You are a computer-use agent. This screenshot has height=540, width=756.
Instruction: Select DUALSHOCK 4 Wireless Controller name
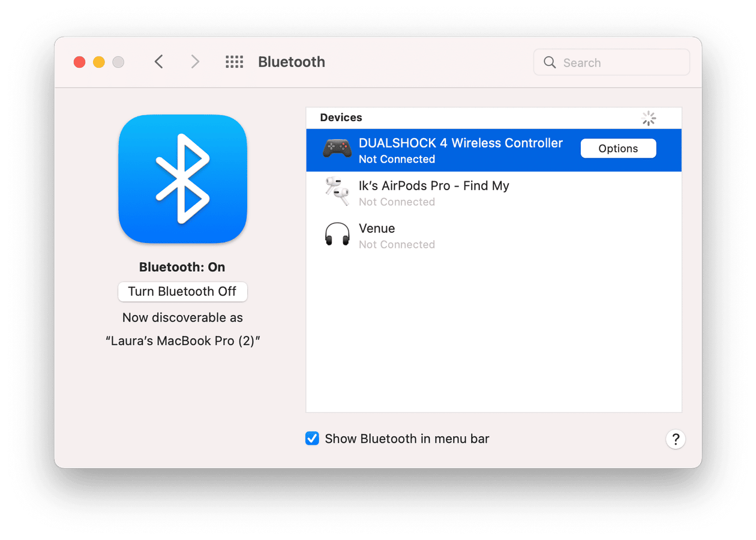(x=461, y=143)
